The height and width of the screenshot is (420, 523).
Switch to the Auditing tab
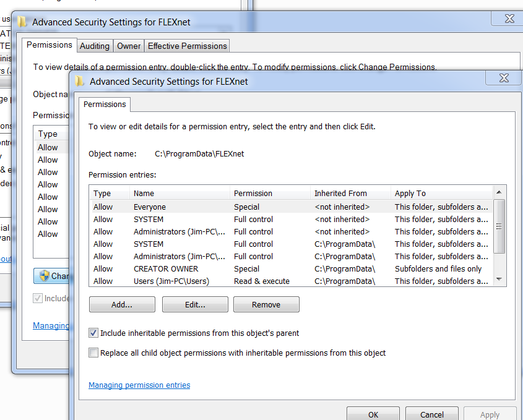95,46
